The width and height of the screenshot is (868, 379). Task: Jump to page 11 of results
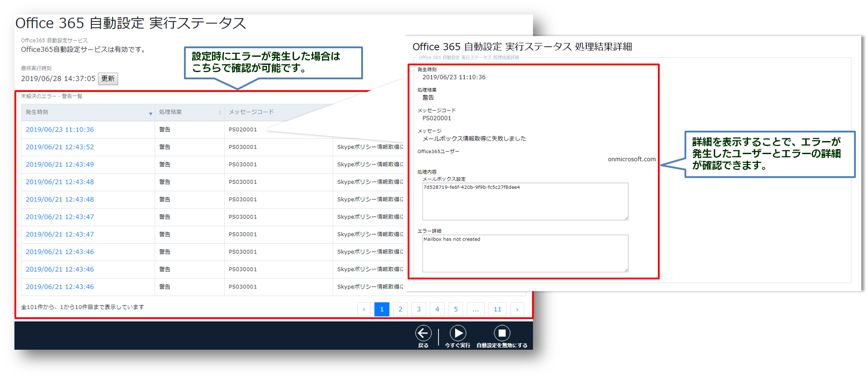click(x=497, y=309)
